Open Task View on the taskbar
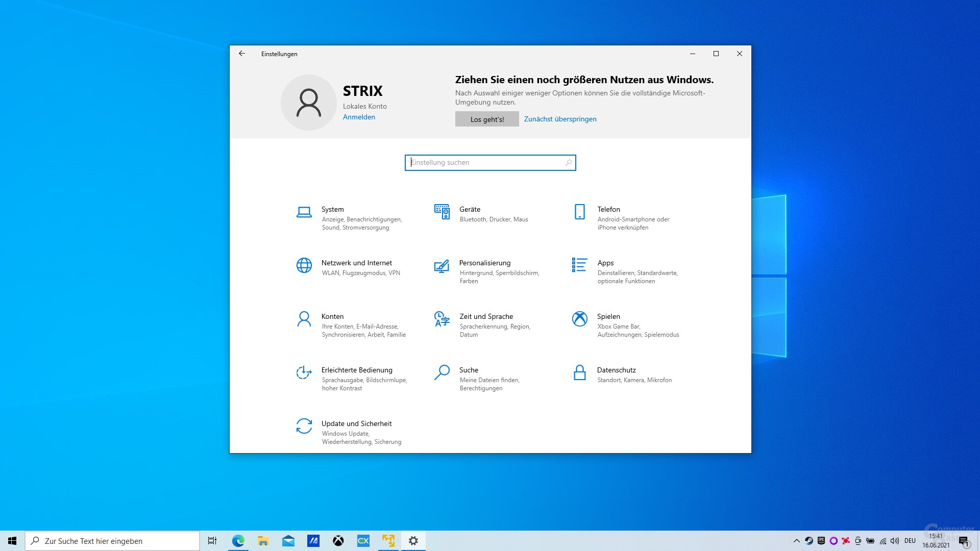Screen dimensions: 980x551 tap(212, 541)
